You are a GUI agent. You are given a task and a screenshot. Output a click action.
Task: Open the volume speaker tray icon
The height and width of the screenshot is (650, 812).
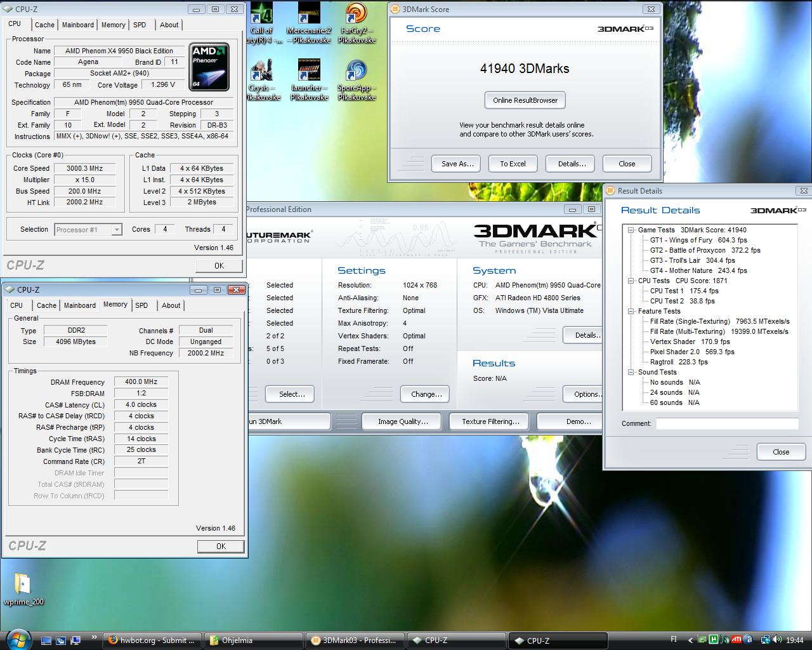778,640
